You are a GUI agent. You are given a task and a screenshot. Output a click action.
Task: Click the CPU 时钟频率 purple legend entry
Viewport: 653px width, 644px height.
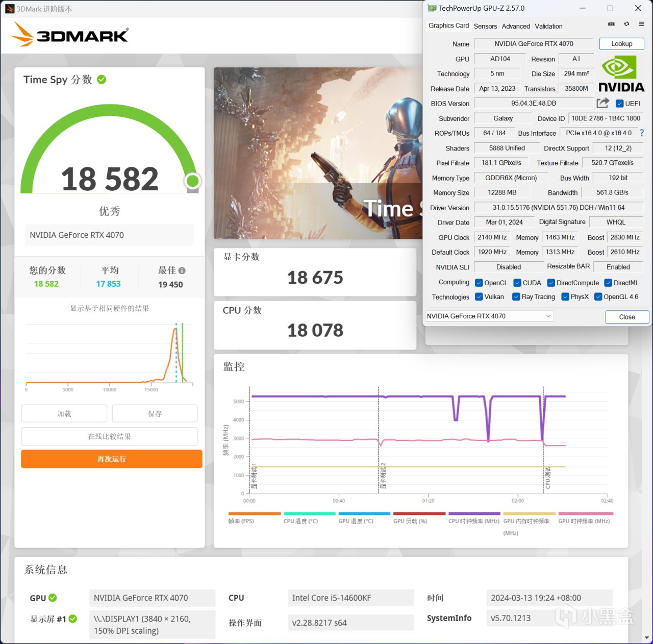coord(474,518)
